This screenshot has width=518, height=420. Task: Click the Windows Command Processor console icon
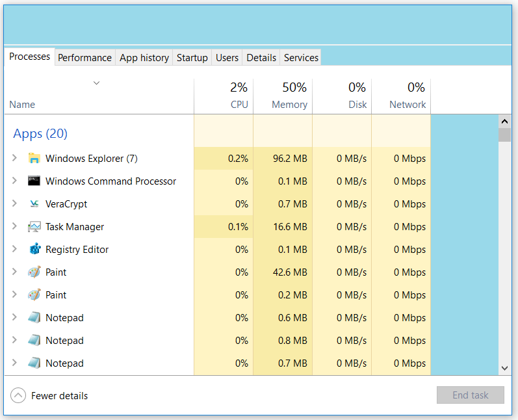[34, 181]
